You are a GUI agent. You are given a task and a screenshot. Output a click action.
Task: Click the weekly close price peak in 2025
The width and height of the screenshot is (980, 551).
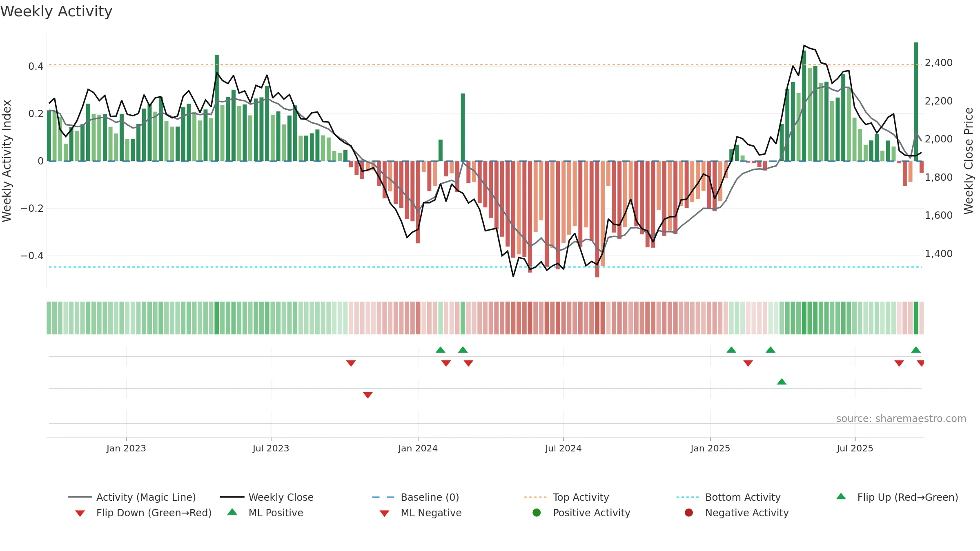[x=804, y=45]
